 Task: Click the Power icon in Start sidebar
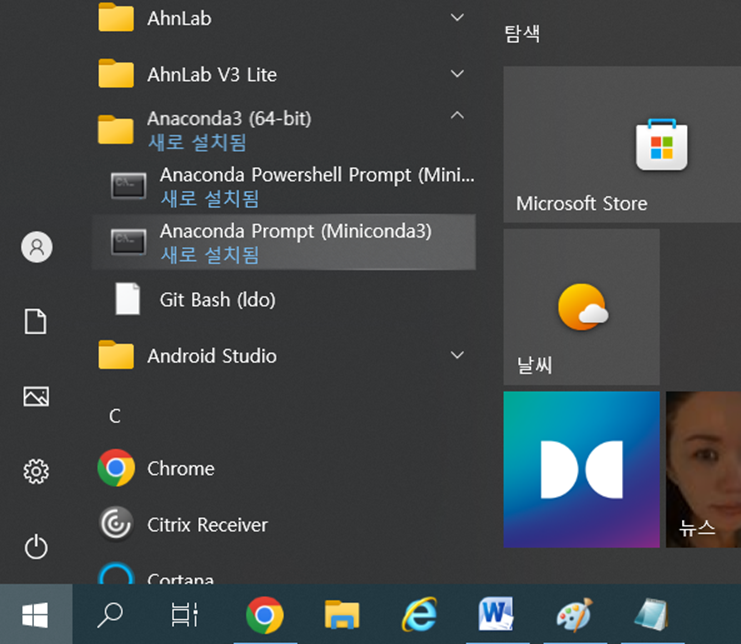pyautogui.click(x=36, y=547)
